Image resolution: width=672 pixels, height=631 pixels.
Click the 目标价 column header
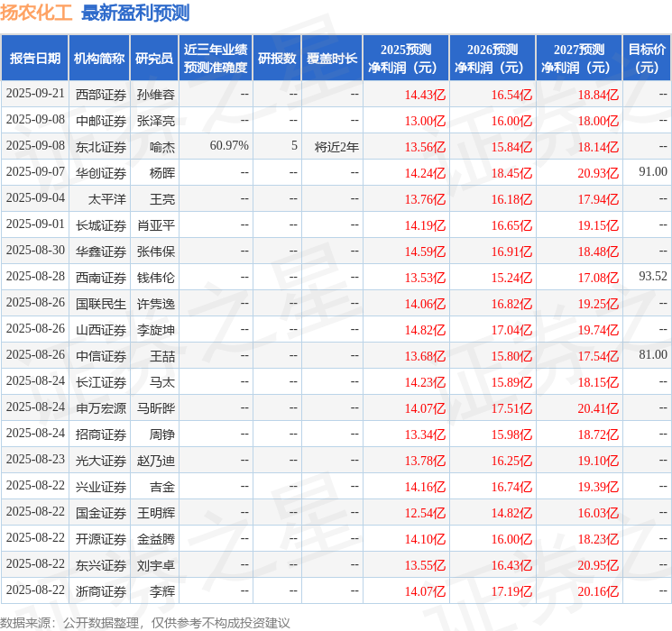647,59
